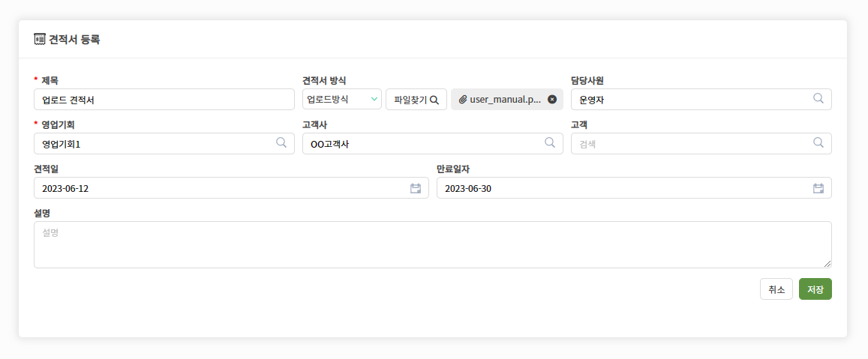This screenshot has width=868, height=359.
Task: Click the search icon in 고객사 field
Action: click(x=550, y=142)
